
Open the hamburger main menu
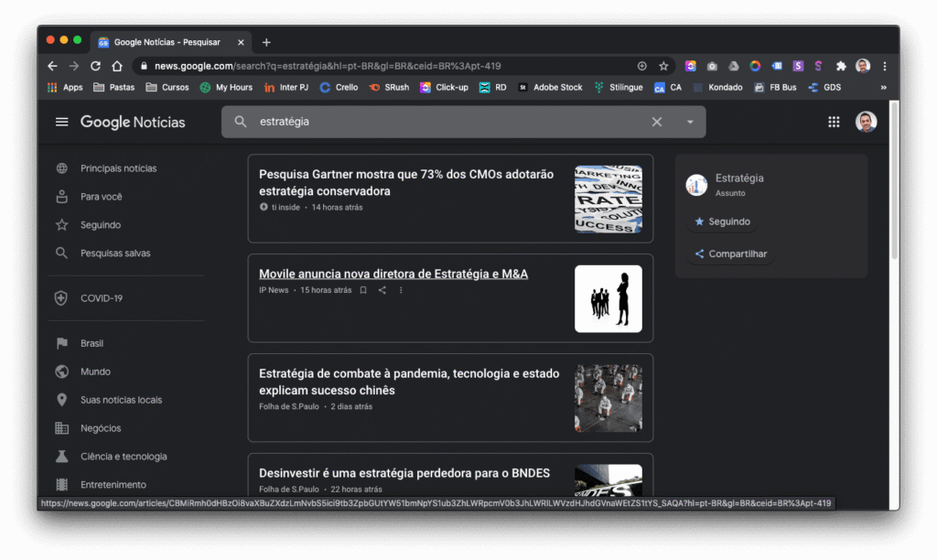61,122
